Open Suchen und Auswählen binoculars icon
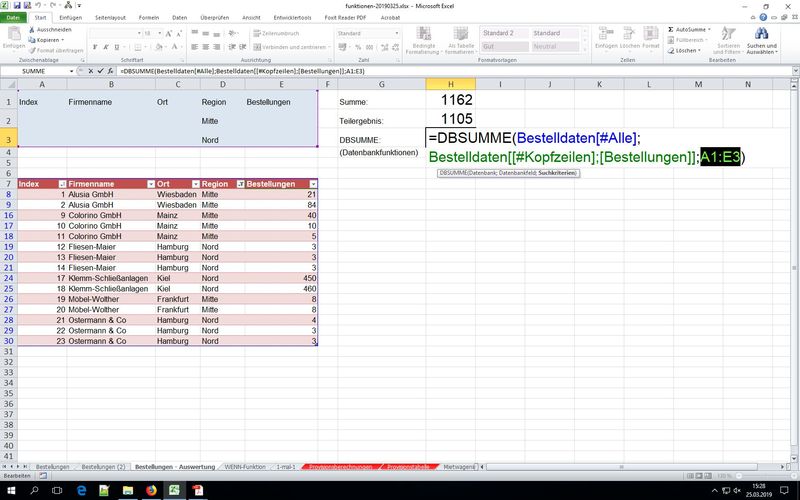The image size is (800, 500). pos(760,34)
